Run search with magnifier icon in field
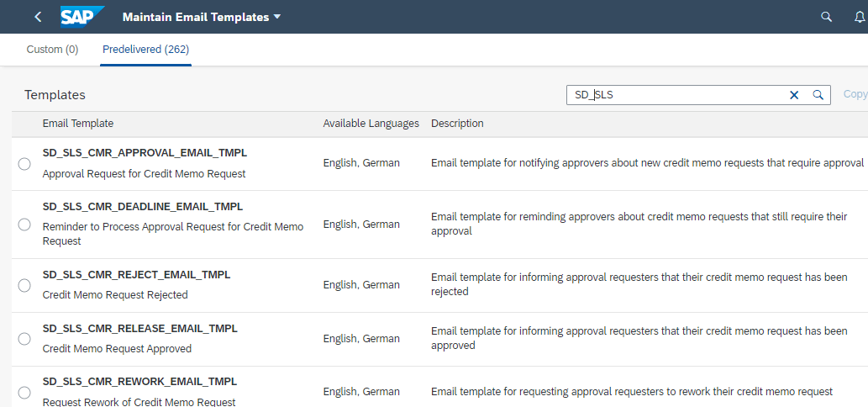This screenshot has width=868, height=407. coord(818,95)
